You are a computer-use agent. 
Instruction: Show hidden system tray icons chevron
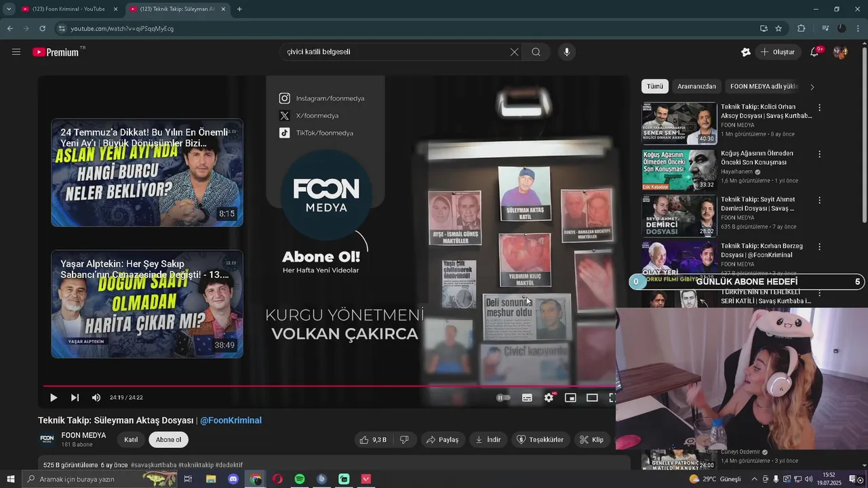pos(754,479)
